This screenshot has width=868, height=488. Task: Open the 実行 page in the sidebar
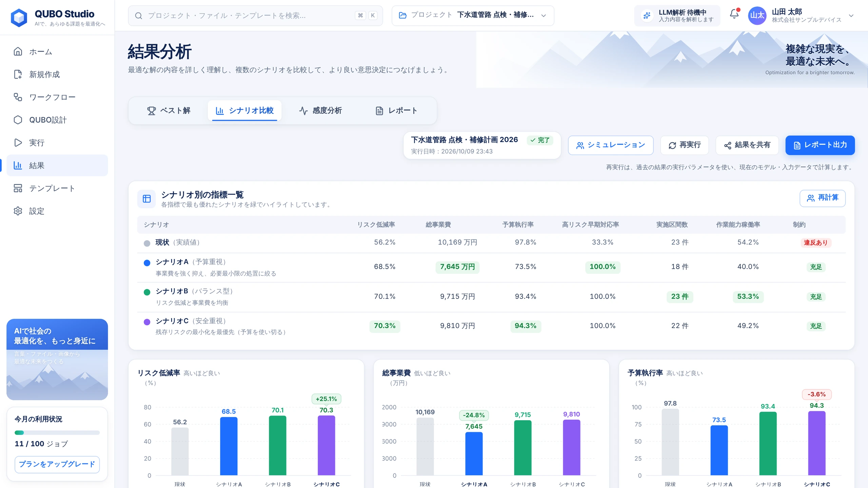coord(57,143)
